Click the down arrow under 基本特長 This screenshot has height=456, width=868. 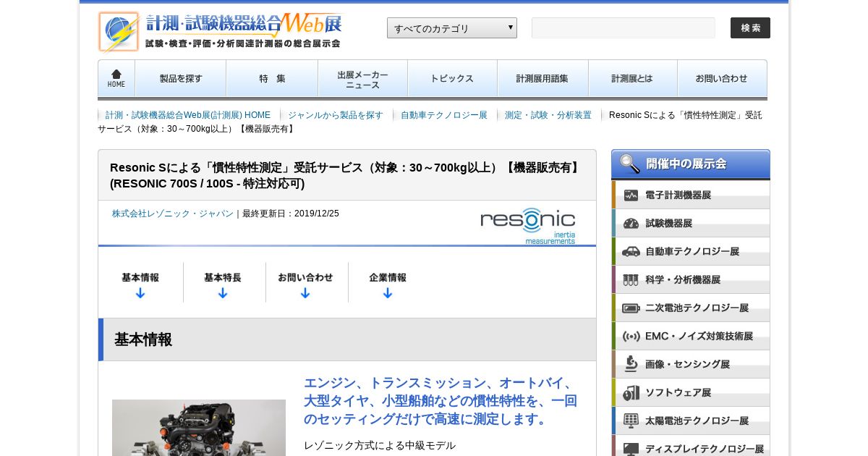pyautogui.click(x=223, y=293)
